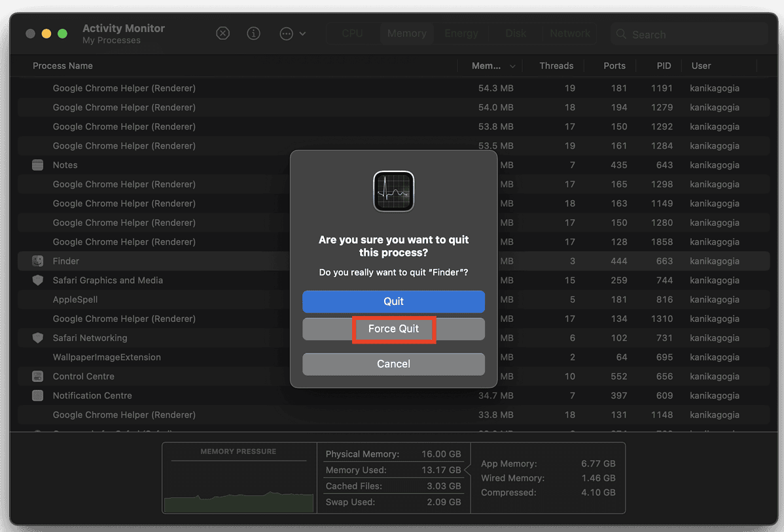Click the green zoom window button
The image size is (784, 532).
[63, 33]
